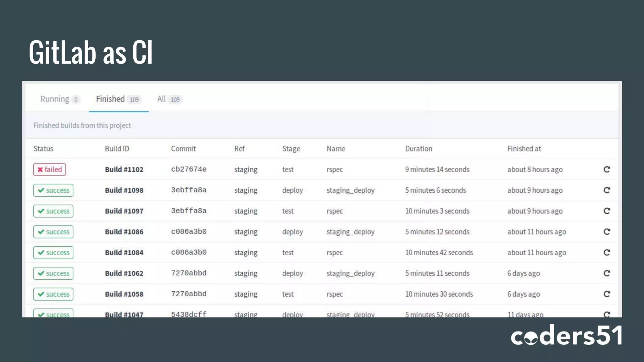Click '10 minutes 30 seconds' duration cell

[439, 294]
